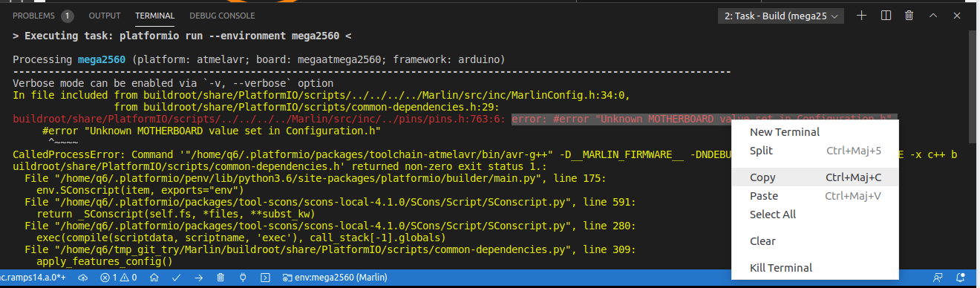
Task: Split the terminal using the split icon
Action: (x=886, y=15)
